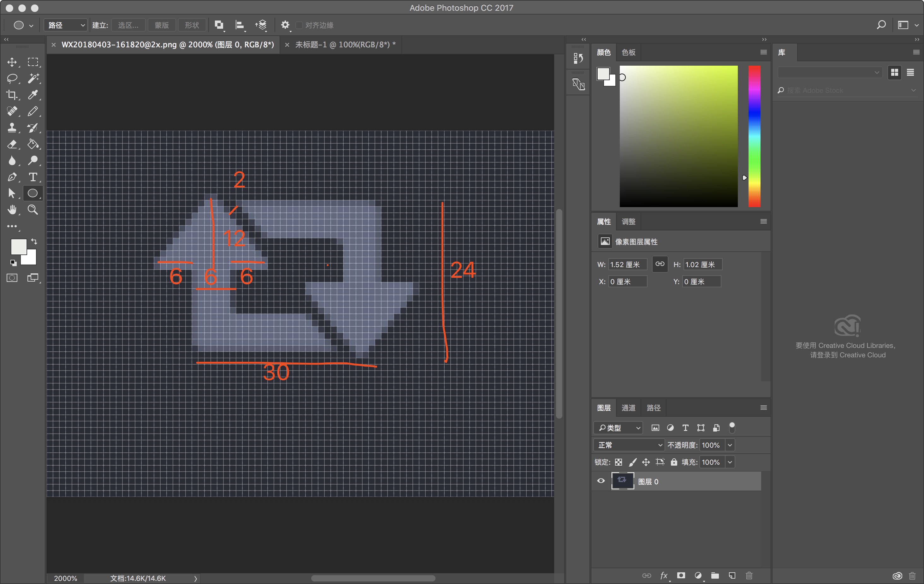Enable the 对齐边缘 checkbox
Viewport: 924px width, 584px height.
(x=299, y=25)
